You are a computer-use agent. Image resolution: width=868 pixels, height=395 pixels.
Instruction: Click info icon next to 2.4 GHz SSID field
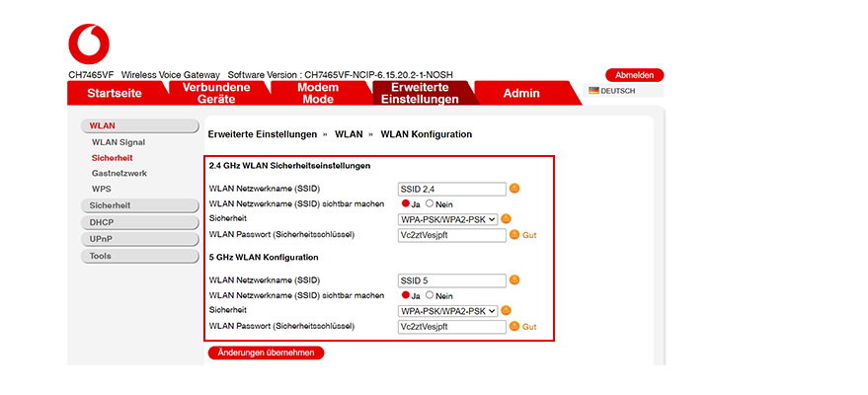click(513, 189)
